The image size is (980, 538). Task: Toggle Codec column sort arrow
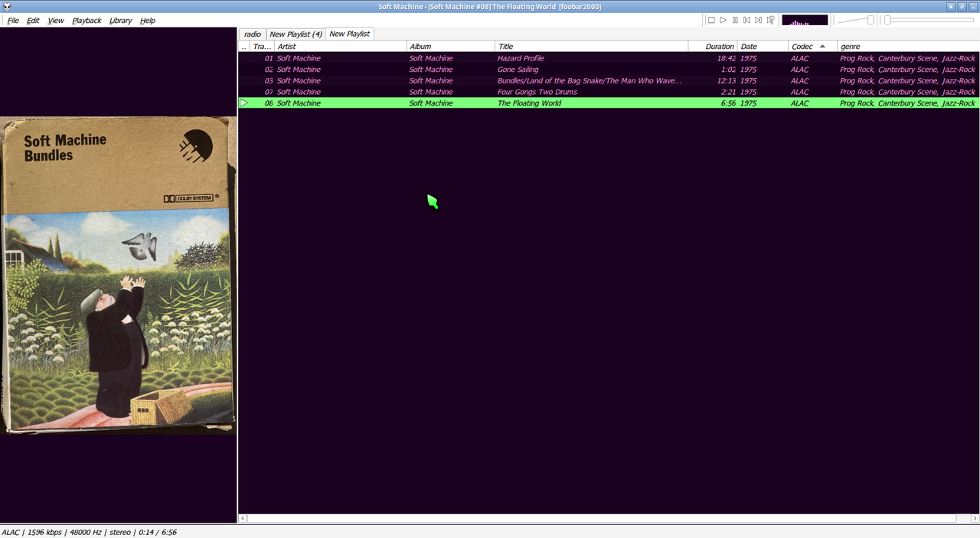(822, 47)
